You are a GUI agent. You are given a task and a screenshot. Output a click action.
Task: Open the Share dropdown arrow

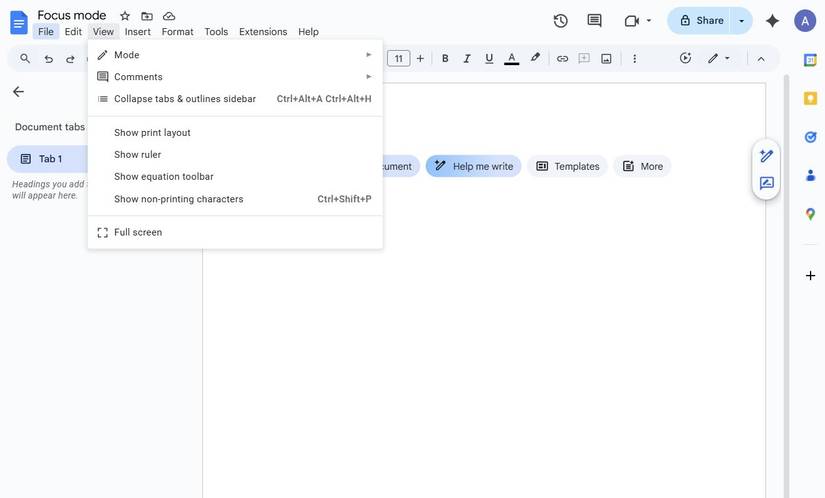pyautogui.click(x=742, y=21)
